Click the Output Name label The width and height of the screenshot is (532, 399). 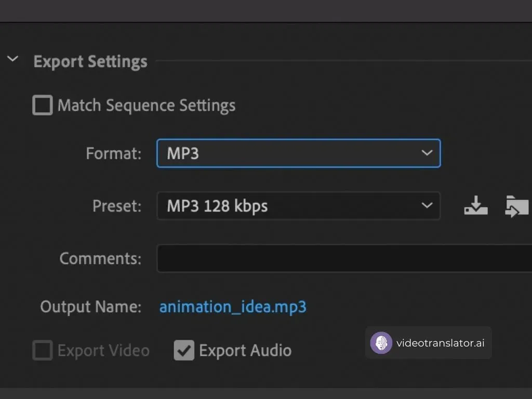(x=90, y=307)
